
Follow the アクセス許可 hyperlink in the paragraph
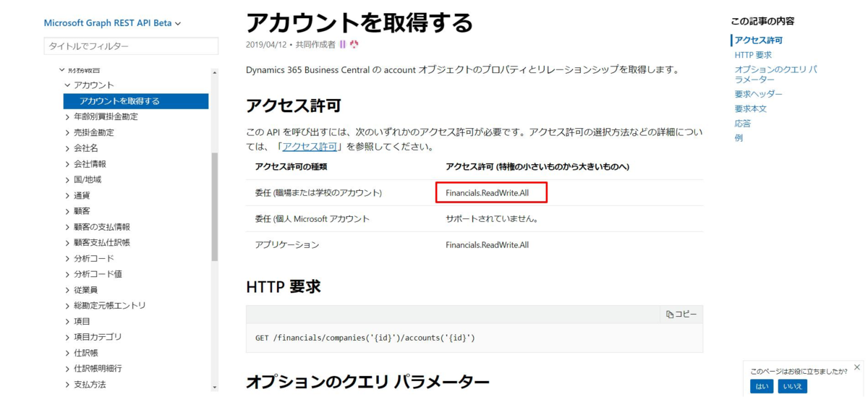(310, 147)
